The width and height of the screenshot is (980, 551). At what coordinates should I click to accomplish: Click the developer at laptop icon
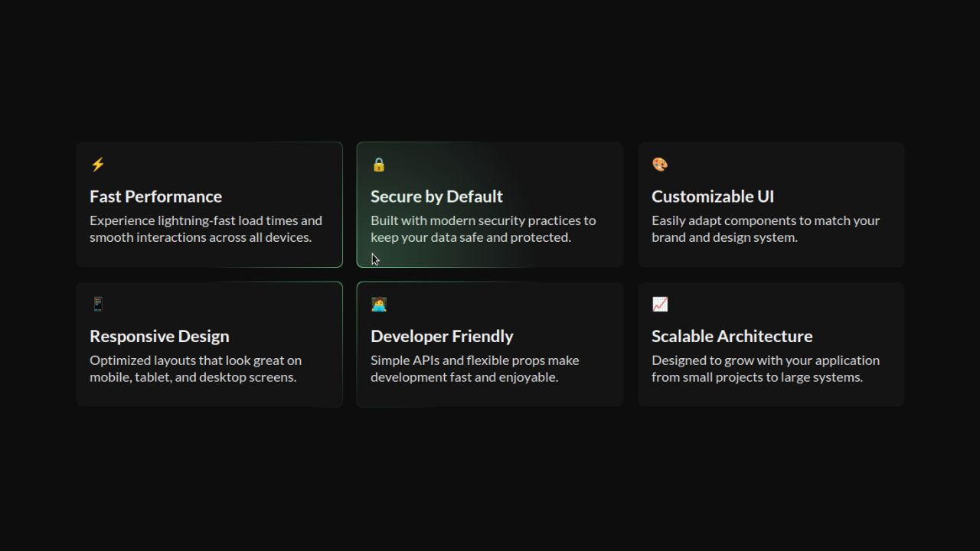[378, 305]
